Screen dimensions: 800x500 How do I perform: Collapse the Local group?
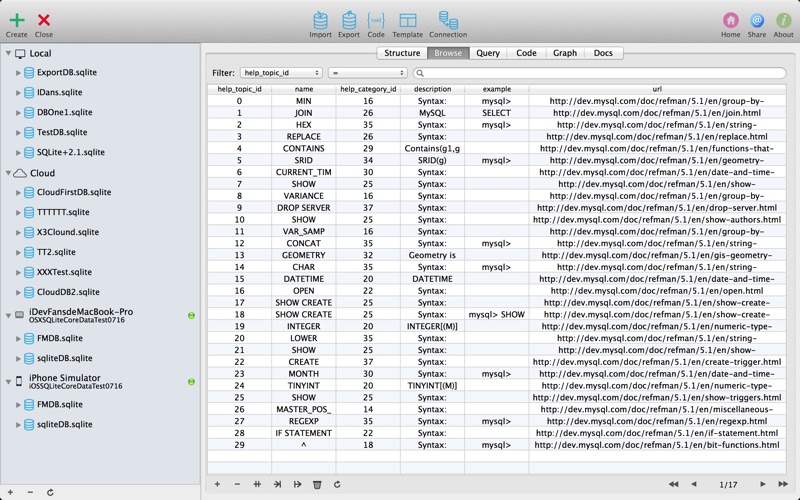tap(8, 53)
